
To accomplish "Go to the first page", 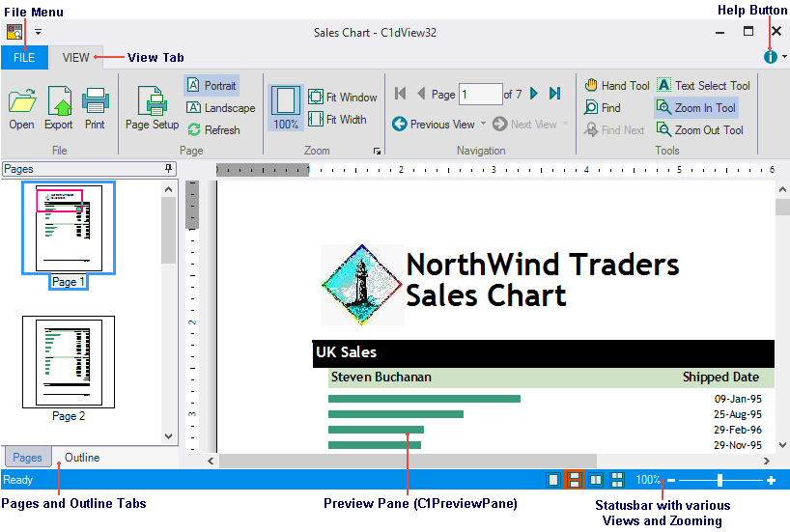I will [x=401, y=94].
